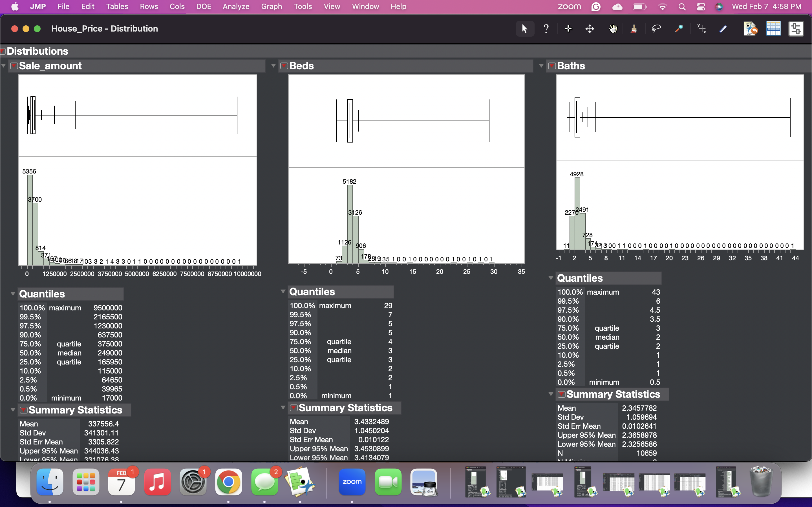Uncheck Summary Statistics under the Beds report
This screenshot has width=812, height=507.
pos(294,407)
